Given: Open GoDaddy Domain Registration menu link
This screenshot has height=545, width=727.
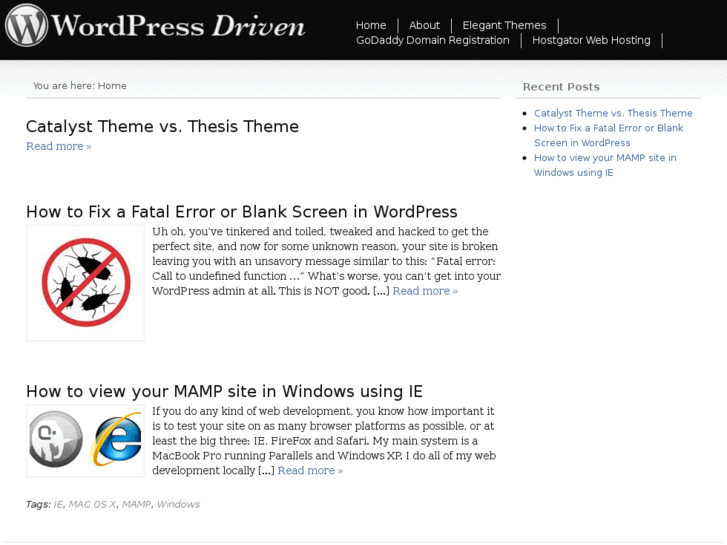Looking at the screenshot, I should (x=433, y=40).
